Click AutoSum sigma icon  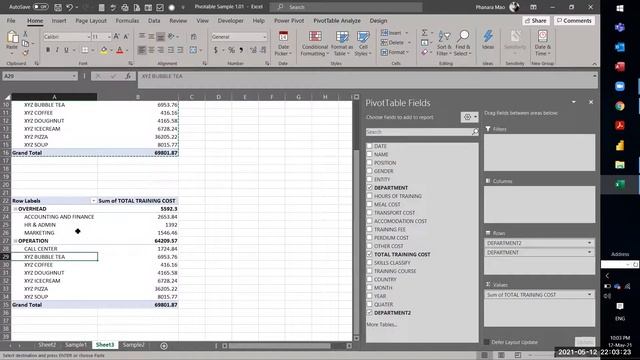(x=424, y=33)
